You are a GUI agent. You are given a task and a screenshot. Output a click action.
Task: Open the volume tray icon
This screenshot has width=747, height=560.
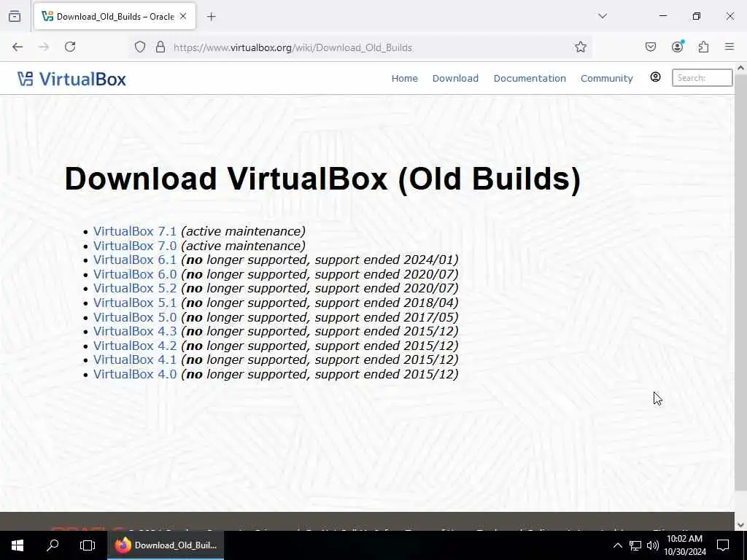653,545
